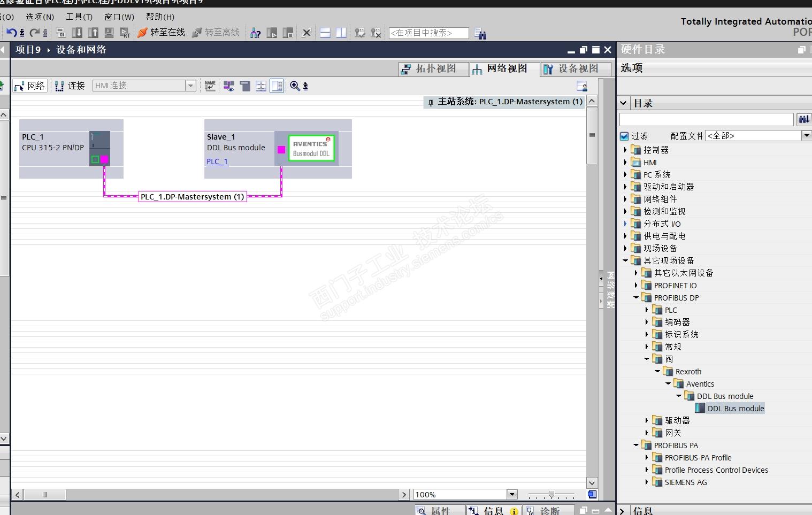The width and height of the screenshot is (812, 515).
Task: Open the 配置文件 profile dropdown
Action: (806, 136)
